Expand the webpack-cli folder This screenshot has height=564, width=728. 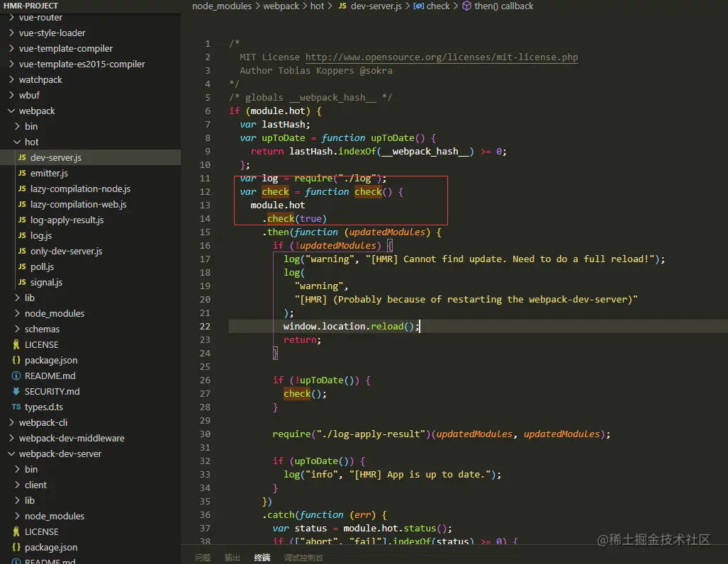tap(11, 422)
